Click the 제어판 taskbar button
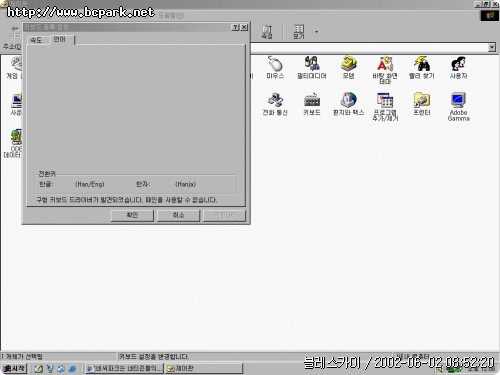The width and height of the screenshot is (500, 375). (x=204, y=369)
